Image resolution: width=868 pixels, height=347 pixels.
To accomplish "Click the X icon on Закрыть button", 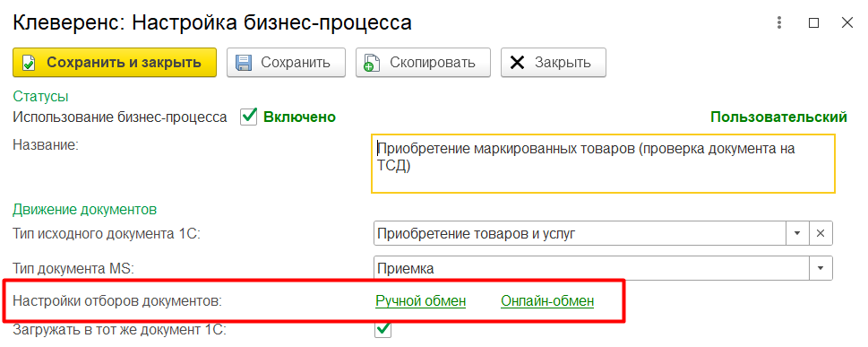I will pos(517,63).
